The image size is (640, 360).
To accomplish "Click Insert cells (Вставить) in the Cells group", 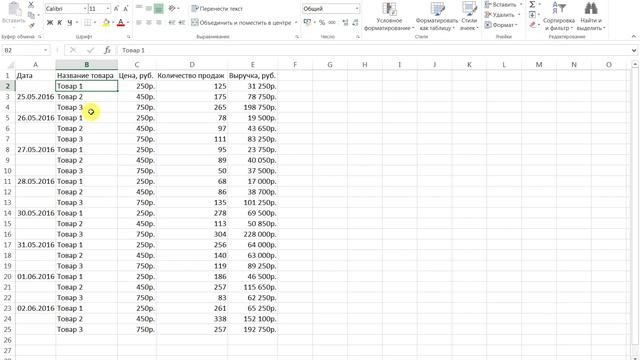I will point(503,4).
